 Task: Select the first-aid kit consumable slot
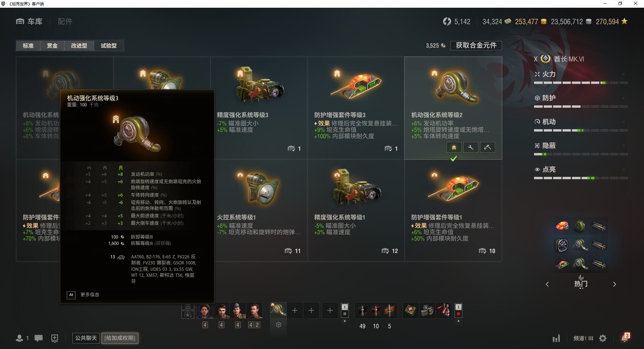coord(411,310)
